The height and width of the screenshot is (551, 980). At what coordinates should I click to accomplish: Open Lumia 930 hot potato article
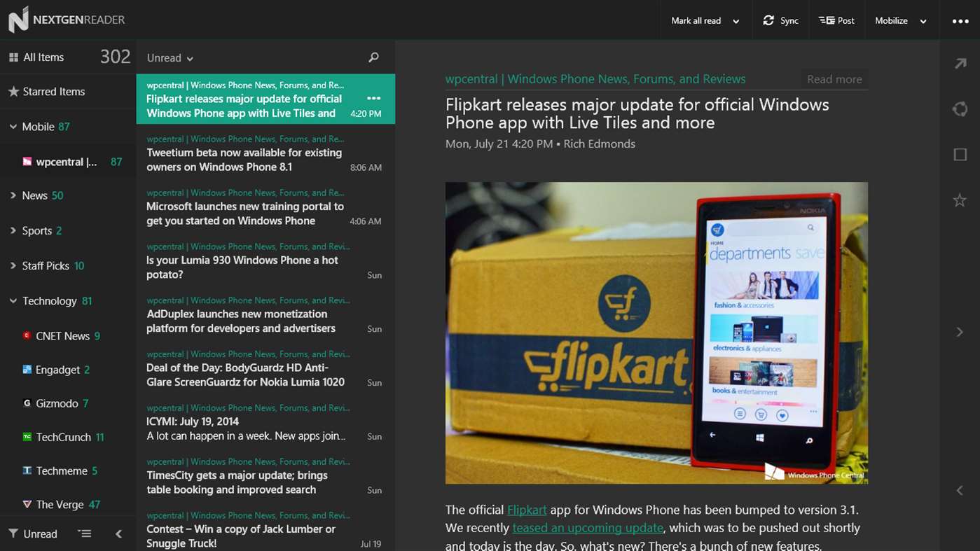(265, 261)
